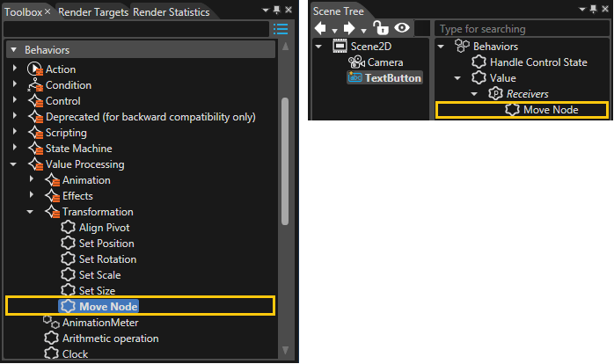Click the TextButton node icon
Screen dimensions: 614x364
coord(355,77)
